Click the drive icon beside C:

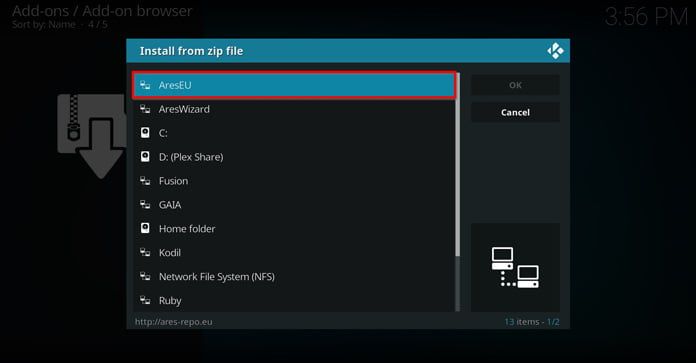click(145, 132)
